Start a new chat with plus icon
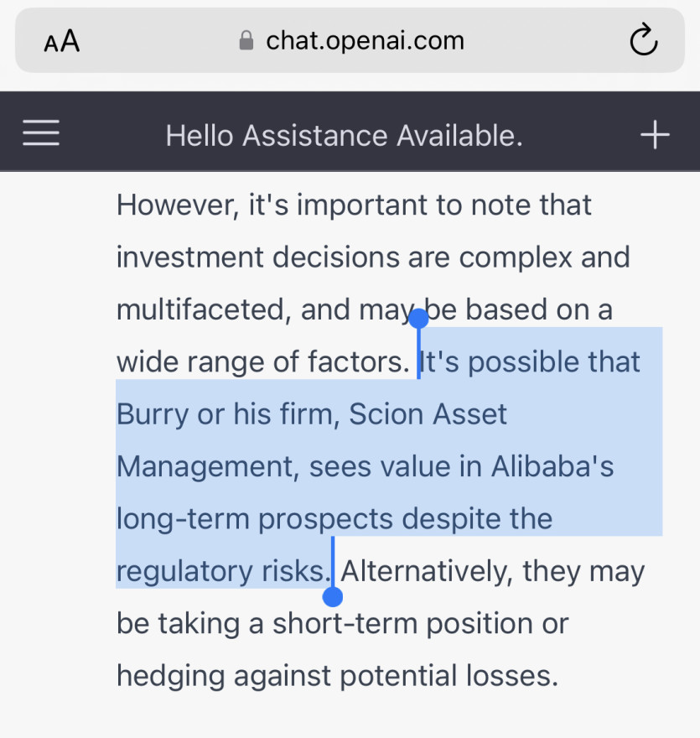The width and height of the screenshot is (700, 738). (655, 134)
